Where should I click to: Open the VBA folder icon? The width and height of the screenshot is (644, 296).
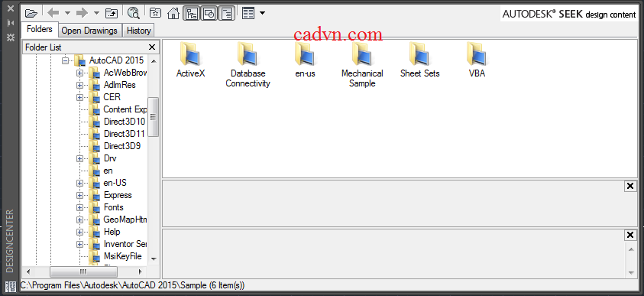coord(477,54)
